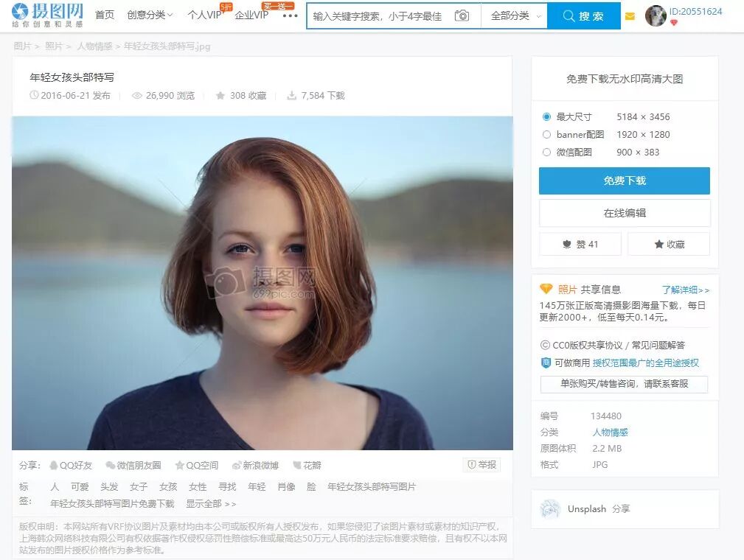Click the 举报 report button
The width and height of the screenshot is (744, 560).
481,465
